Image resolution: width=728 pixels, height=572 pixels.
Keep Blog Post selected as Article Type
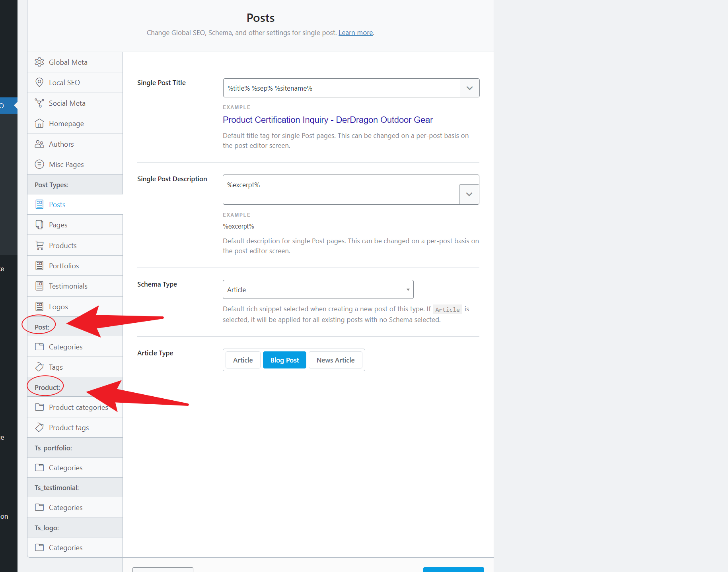tap(284, 360)
